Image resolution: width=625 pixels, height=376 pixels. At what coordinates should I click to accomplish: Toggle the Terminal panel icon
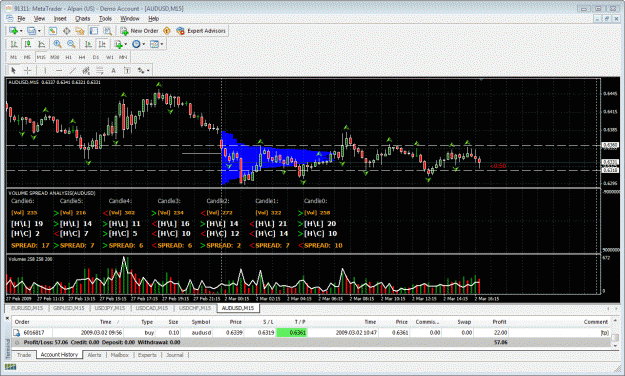[x=94, y=31]
